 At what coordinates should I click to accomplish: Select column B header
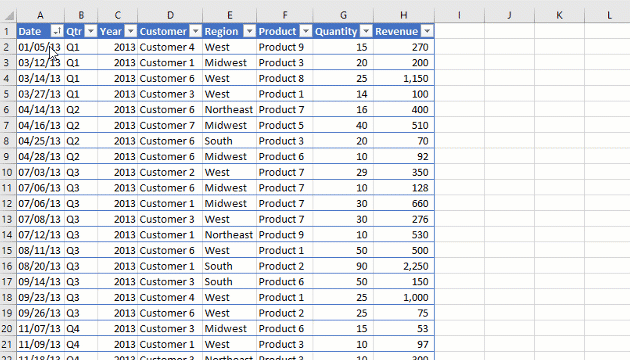click(81, 15)
